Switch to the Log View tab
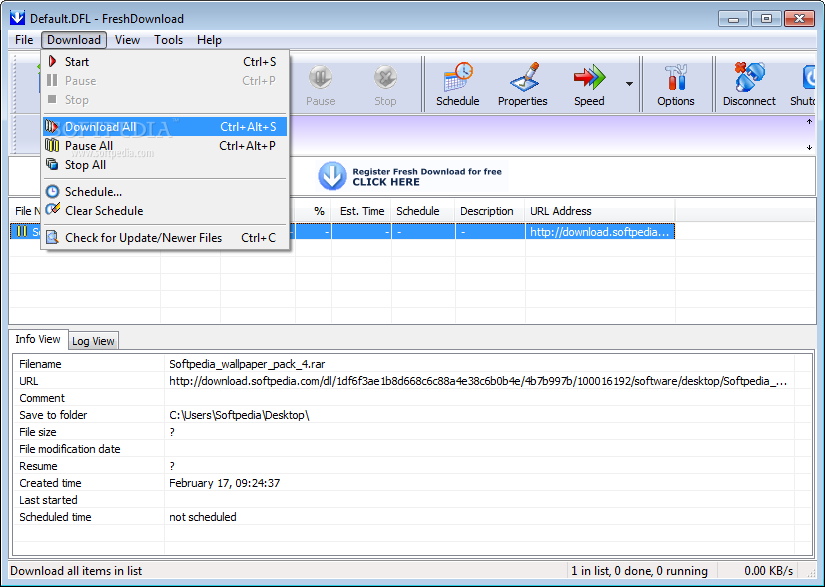The image size is (825, 587). coord(93,341)
